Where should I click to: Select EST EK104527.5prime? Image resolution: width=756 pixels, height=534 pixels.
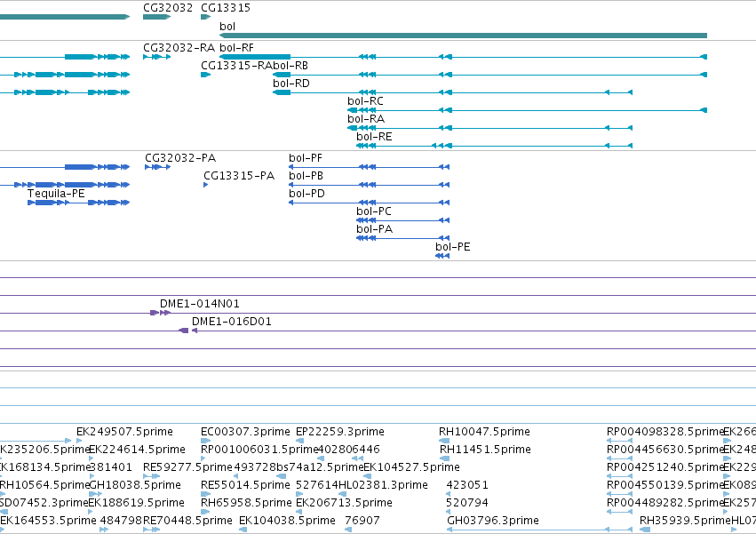pyautogui.click(x=411, y=467)
